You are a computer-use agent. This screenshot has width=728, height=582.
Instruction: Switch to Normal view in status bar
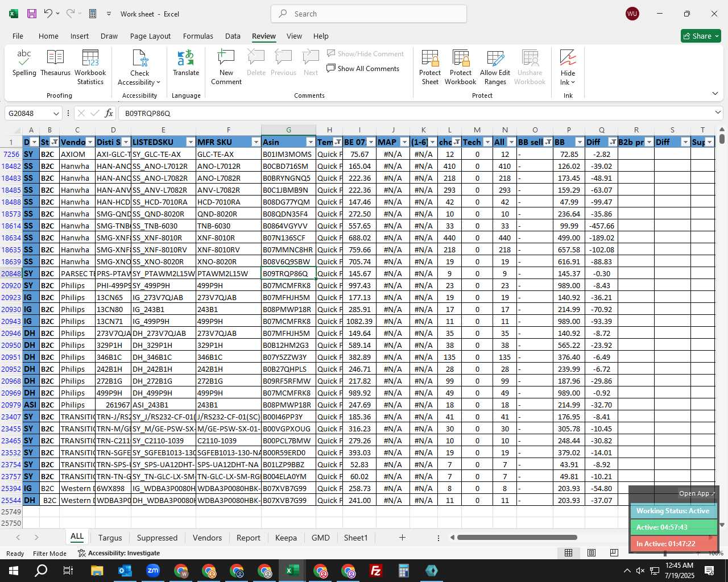pos(568,553)
